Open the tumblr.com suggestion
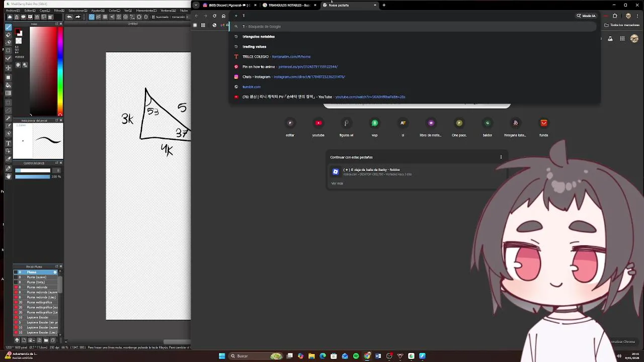The width and height of the screenshot is (644, 362). pyautogui.click(x=415, y=87)
